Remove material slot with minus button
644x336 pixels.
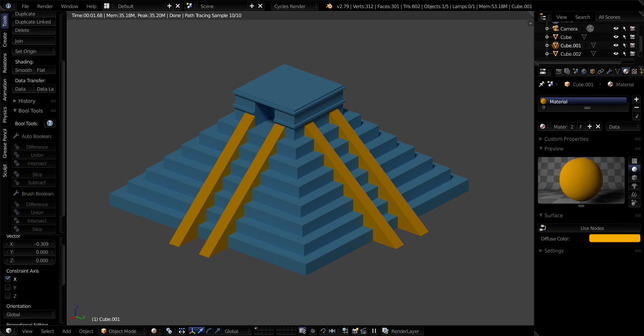636,107
